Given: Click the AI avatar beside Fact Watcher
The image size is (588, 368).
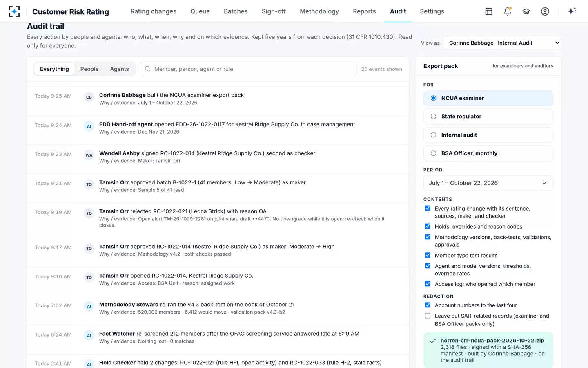Looking at the screenshot, I should tap(89, 336).
